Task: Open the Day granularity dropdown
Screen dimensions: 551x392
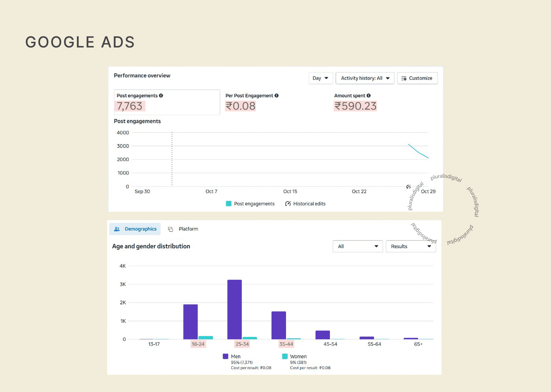Action: pos(321,78)
